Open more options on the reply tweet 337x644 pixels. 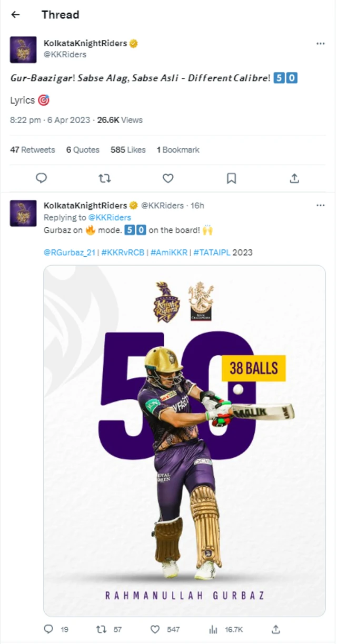click(320, 205)
